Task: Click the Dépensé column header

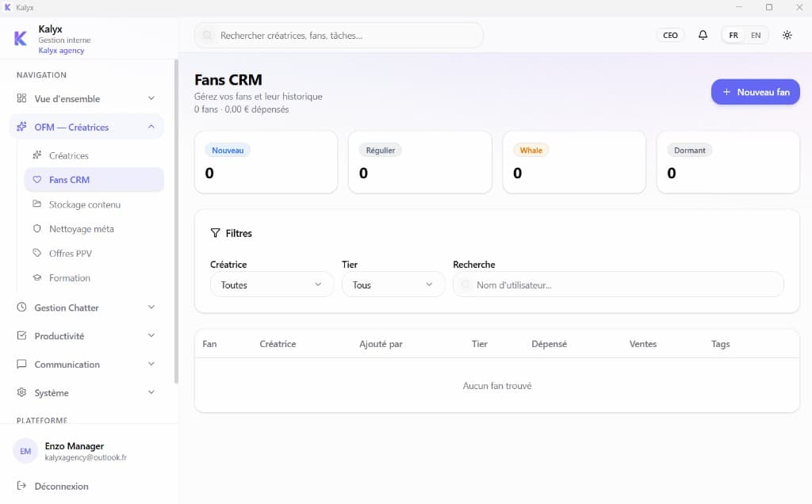Action: [x=549, y=344]
